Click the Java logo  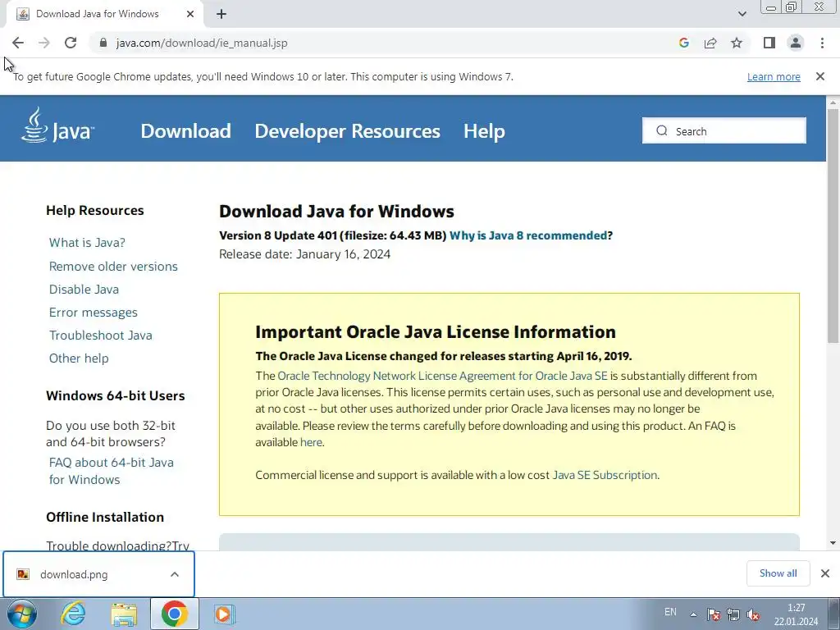coord(58,126)
